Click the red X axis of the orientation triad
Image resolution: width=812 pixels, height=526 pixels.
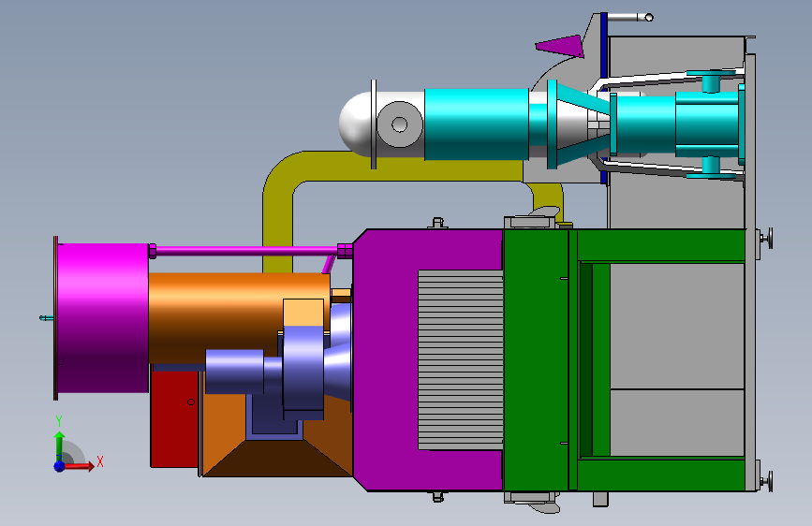[x=79, y=466]
